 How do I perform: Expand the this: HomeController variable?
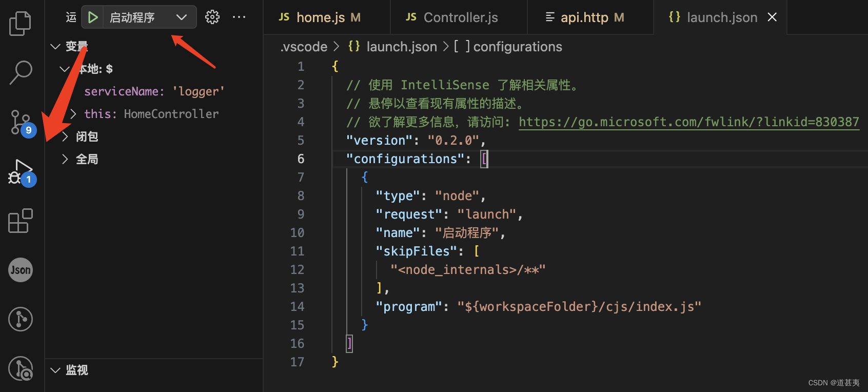pos(73,114)
